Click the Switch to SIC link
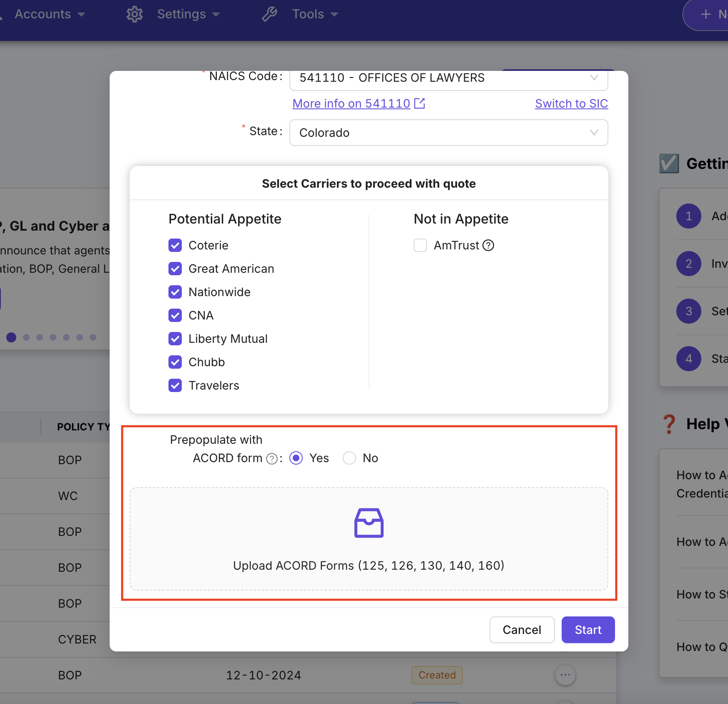Screen dimensions: 728x704 pos(571,103)
